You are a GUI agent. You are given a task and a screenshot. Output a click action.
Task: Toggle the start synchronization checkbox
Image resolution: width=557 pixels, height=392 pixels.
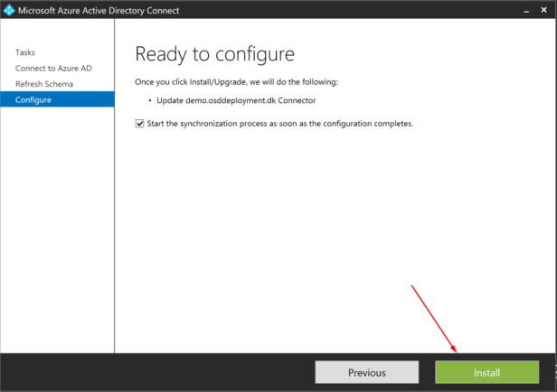click(139, 124)
